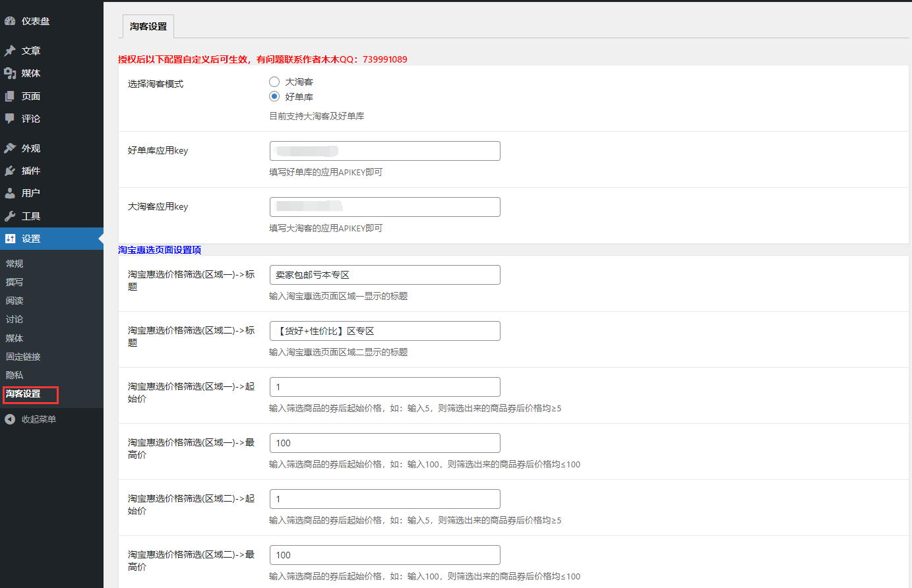Select the 好单库 radio button
The width and height of the screenshot is (912, 588).
(x=274, y=96)
